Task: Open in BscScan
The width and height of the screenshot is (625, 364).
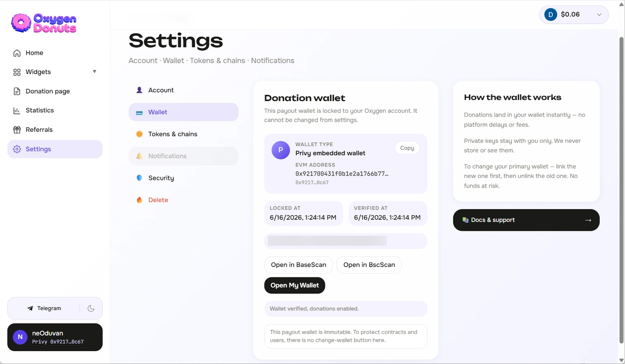Action: [x=369, y=265]
